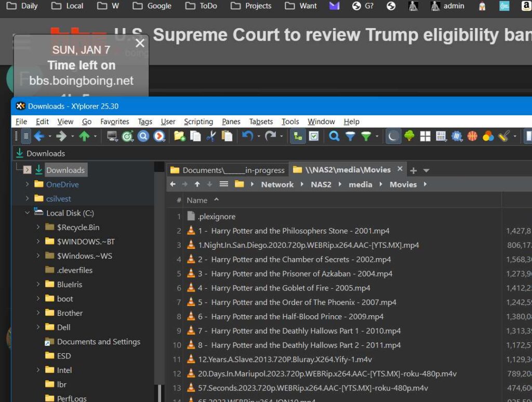532x402 pixels.
Task: Collapse the Local Disk (C:) node
Action: click(x=28, y=213)
